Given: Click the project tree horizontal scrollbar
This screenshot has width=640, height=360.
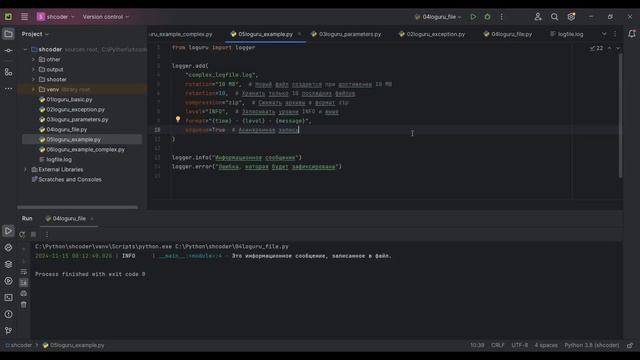Looking at the screenshot, I should point(78,207).
